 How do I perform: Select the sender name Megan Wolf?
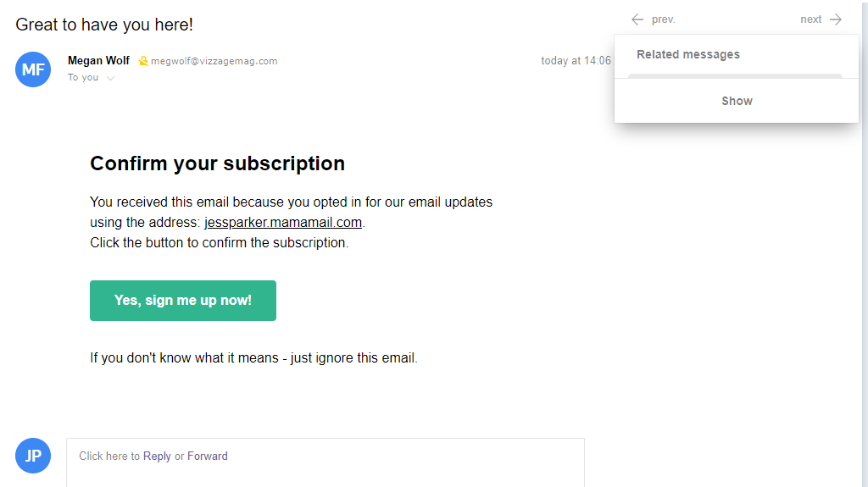(x=98, y=60)
